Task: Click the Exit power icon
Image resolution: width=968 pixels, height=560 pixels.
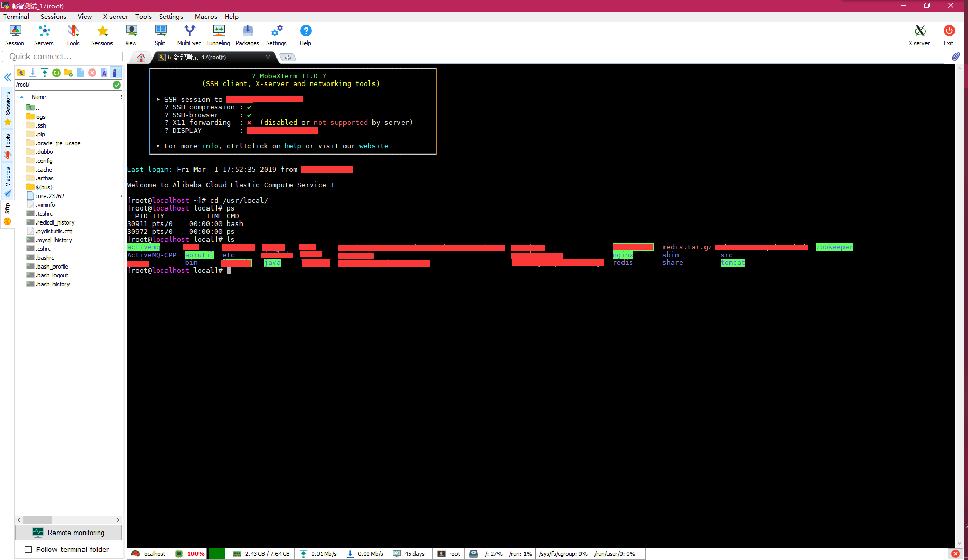Action: coord(949,36)
